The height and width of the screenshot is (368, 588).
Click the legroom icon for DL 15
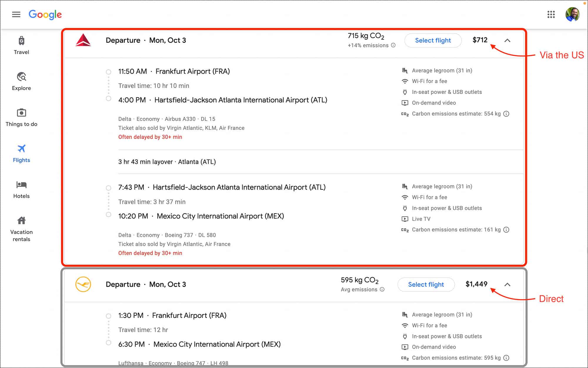click(x=405, y=70)
